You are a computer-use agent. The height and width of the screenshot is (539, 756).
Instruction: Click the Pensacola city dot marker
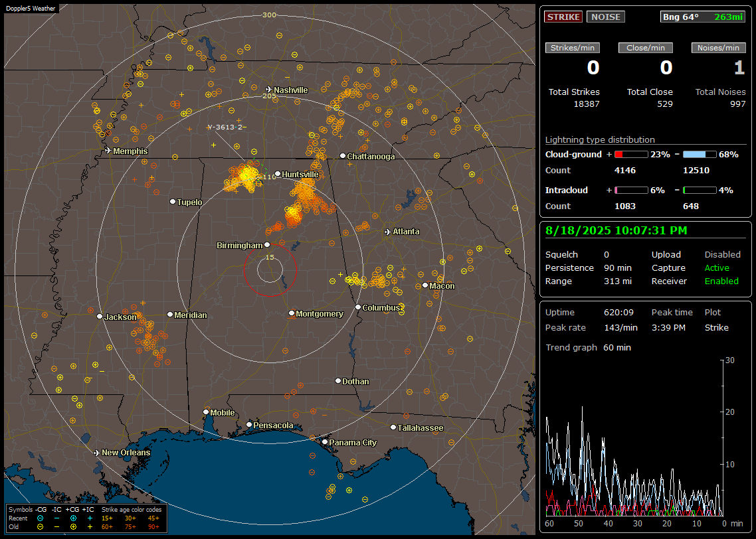pyautogui.click(x=249, y=424)
